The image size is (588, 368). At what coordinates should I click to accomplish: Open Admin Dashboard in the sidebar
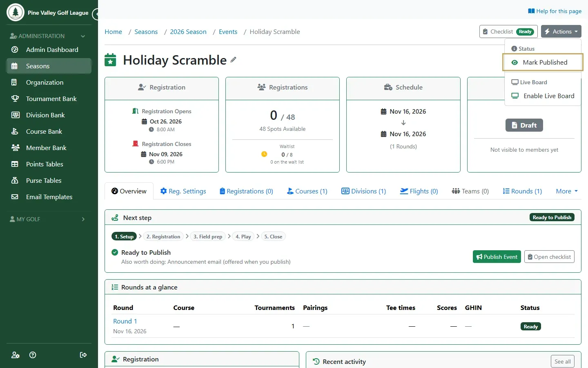point(49,49)
